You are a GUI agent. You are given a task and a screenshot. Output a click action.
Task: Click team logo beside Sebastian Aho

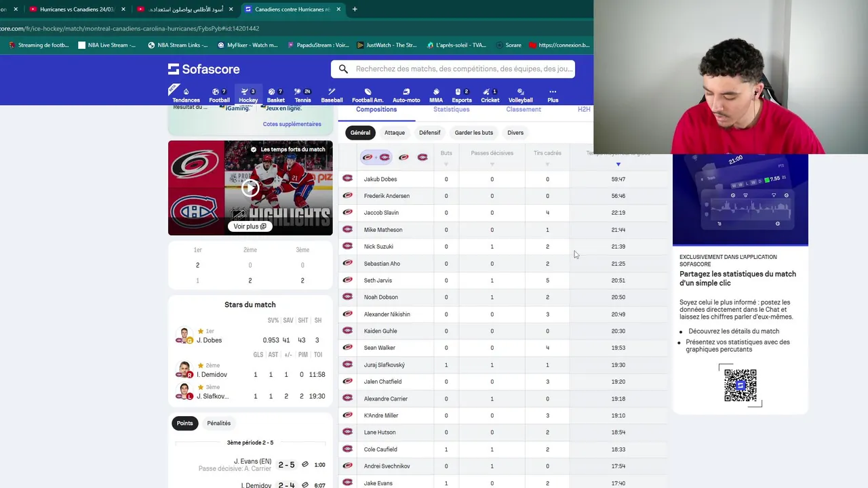click(348, 263)
